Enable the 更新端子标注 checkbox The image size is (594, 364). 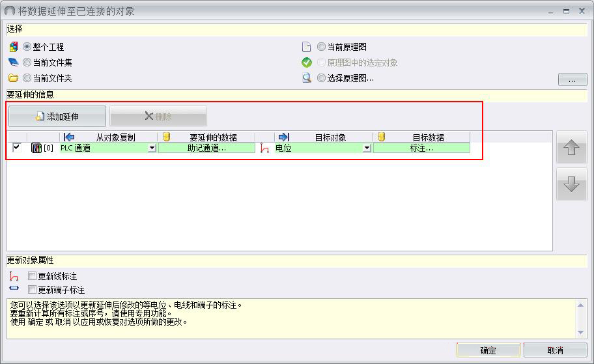[x=32, y=290]
